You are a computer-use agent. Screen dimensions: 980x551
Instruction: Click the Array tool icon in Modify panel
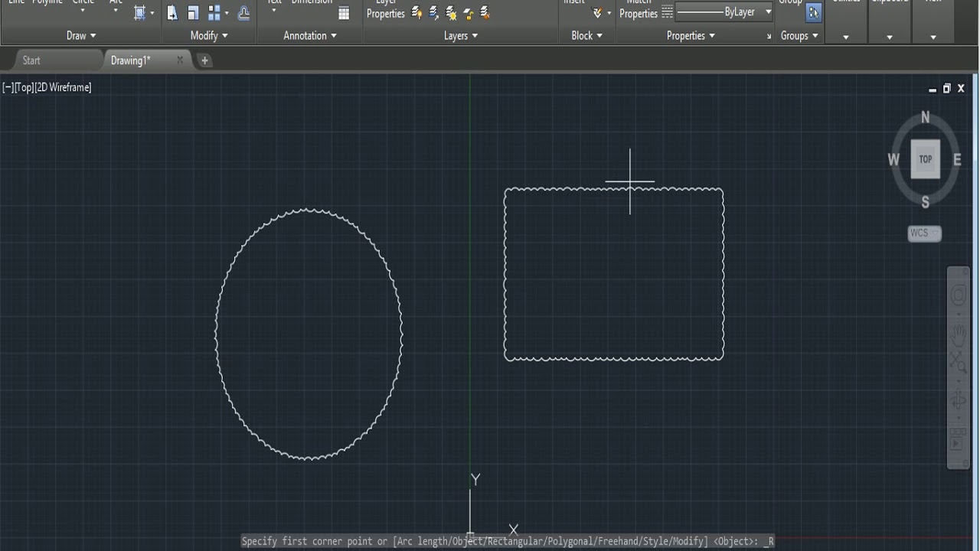click(214, 13)
